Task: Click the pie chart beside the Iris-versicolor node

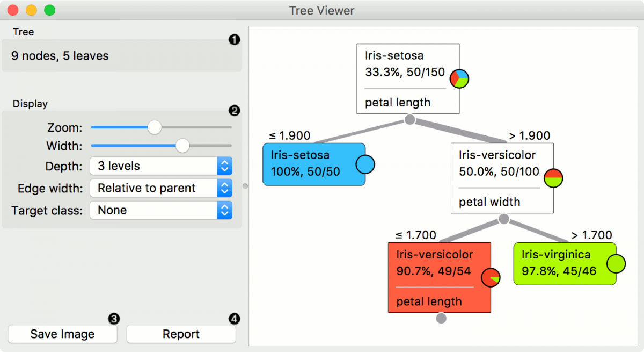Action: point(553,178)
